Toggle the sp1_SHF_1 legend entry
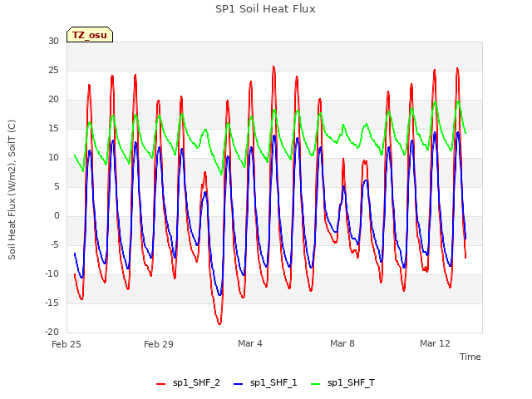The height and width of the screenshot is (399, 532). coord(265,382)
